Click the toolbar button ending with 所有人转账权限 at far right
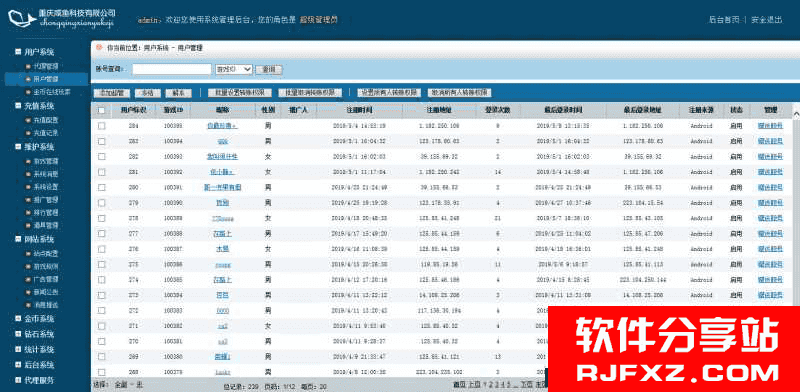This screenshot has height=392, width=800. coord(460,93)
